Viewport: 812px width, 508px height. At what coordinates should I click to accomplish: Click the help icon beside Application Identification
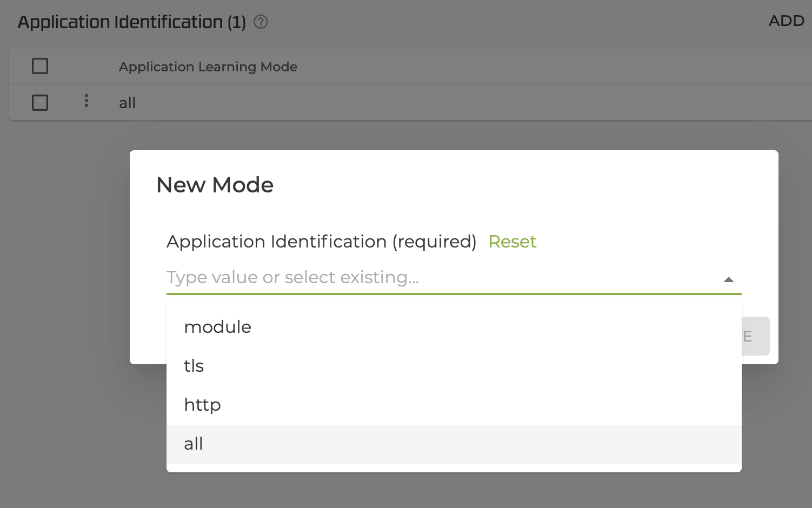coord(261,22)
